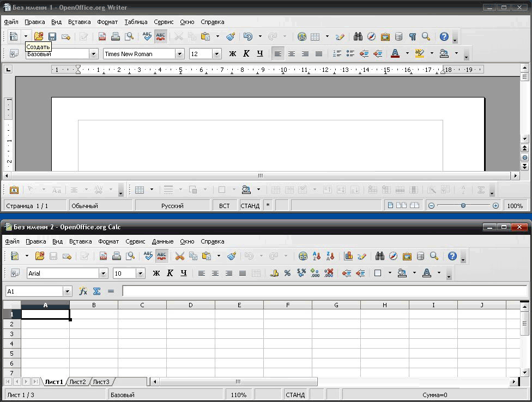Open Таблица menu in Writer
The width and height of the screenshot is (532, 402).
(x=136, y=22)
